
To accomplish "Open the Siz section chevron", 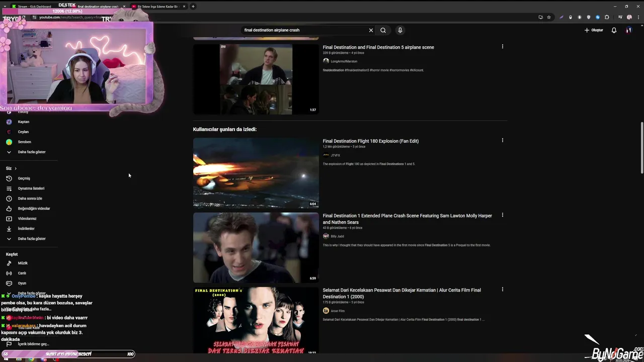I will tap(16, 168).
